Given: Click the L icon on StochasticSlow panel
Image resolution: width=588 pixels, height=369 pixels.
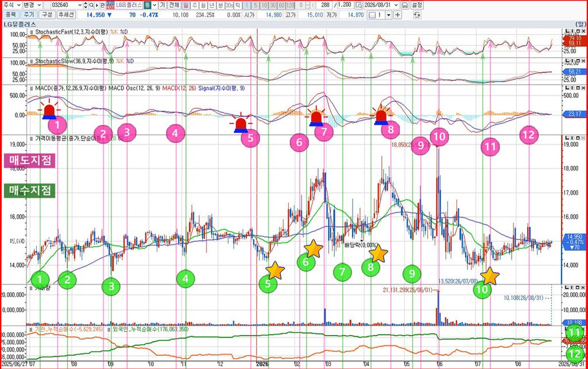Looking at the screenshot, I should click(567, 61).
